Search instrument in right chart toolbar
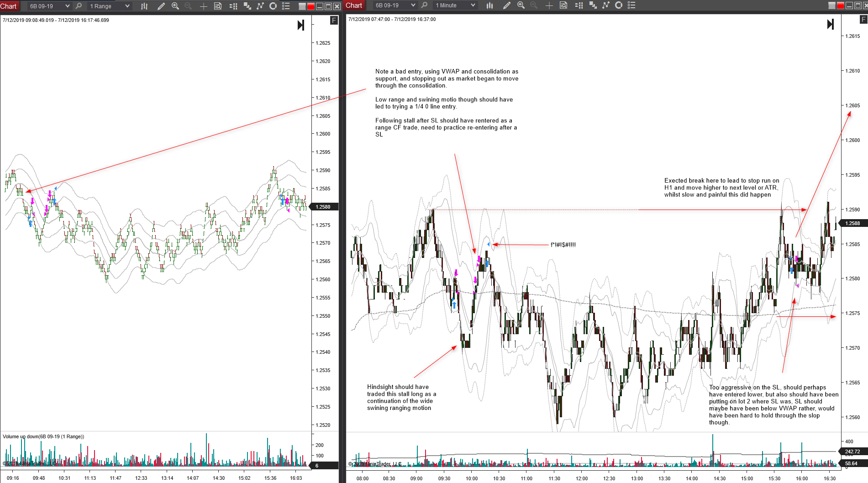This screenshot has width=868, height=483. pos(424,5)
